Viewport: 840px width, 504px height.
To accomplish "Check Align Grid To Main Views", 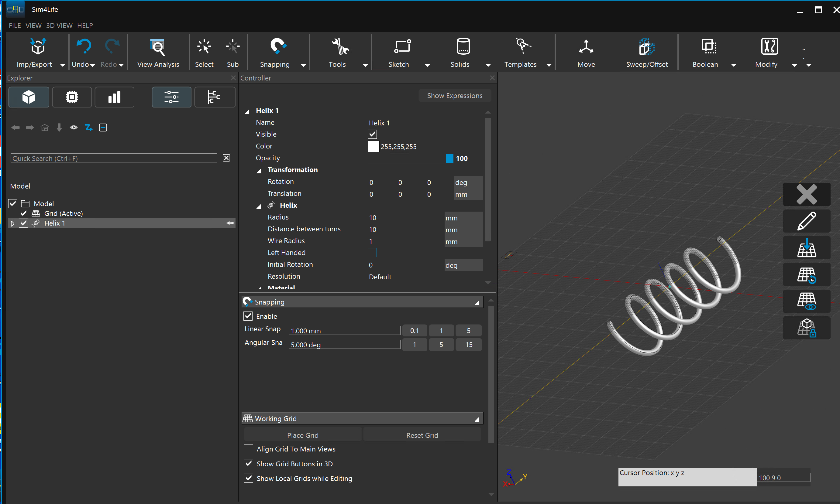I will [249, 449].
